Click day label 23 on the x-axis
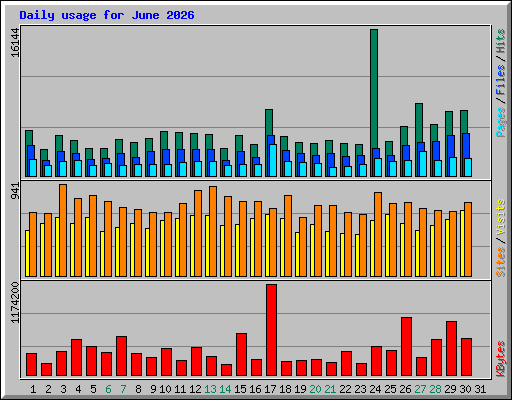 point(360,389)
